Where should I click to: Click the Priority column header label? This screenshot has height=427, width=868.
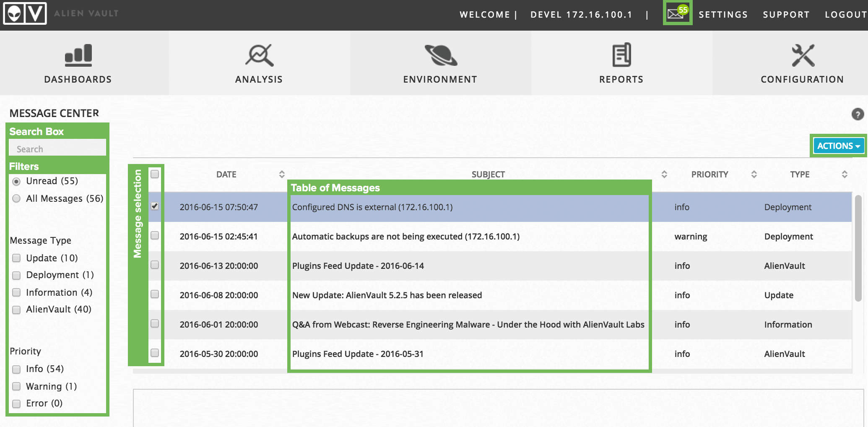710,174
